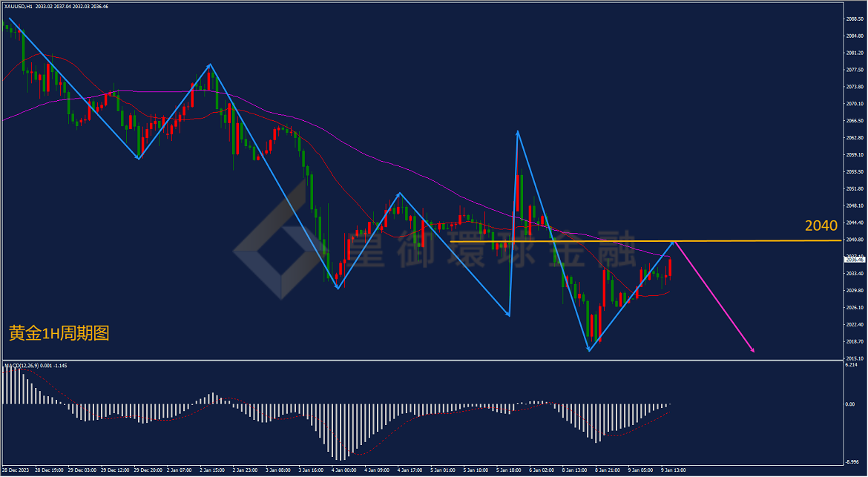Click the 2088.50 price on right axis
868x477 pixels.
coord(855,19)
